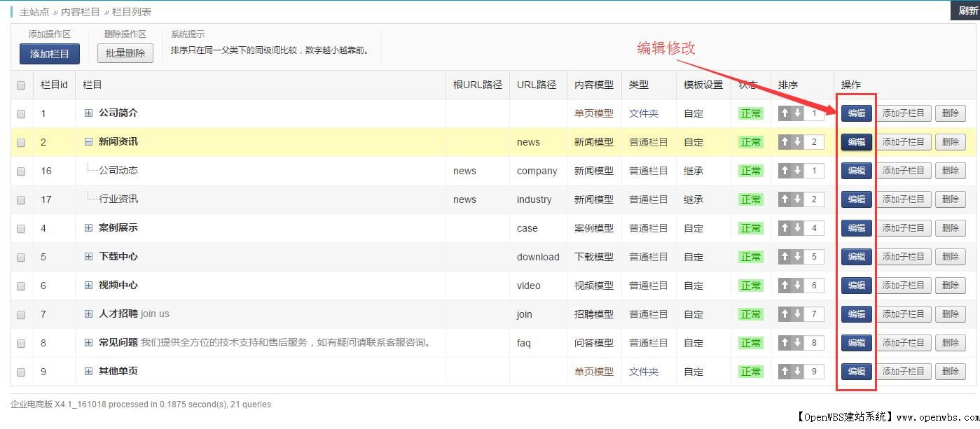Go to 主站点 via the breadcrumb

[32, 10]
